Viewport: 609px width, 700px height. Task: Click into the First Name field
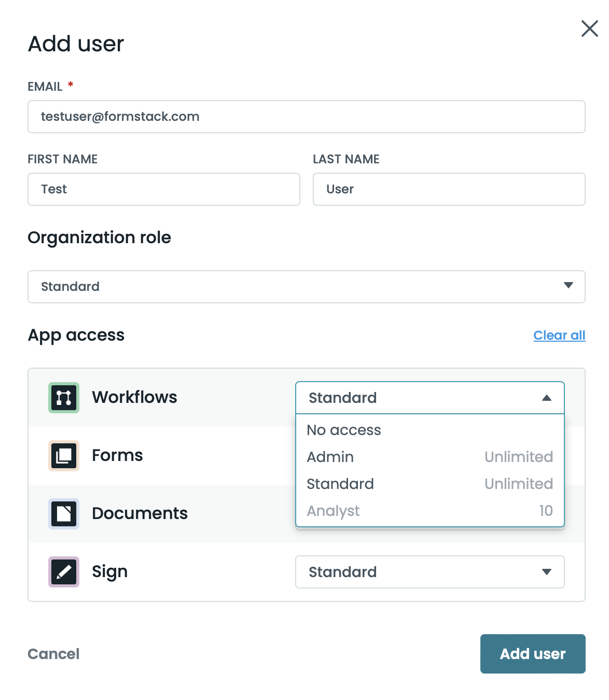pyautogui.click(x=163, y=189)
